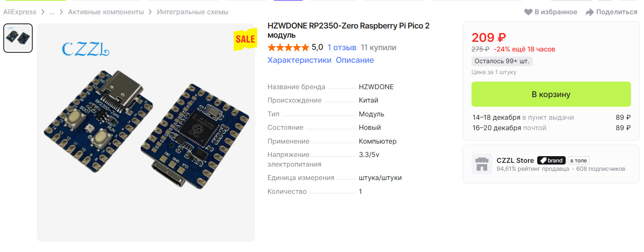Click the breadcrumb chevron after AliExpress
Screen dimensions: 644x252
click(43, 12)
